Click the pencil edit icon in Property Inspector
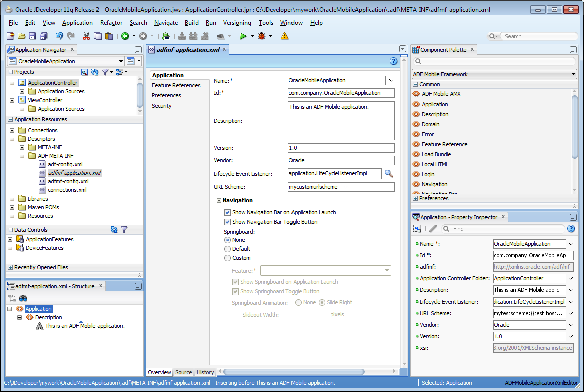This screenshot has width=584, height=392. coord(433,229)
